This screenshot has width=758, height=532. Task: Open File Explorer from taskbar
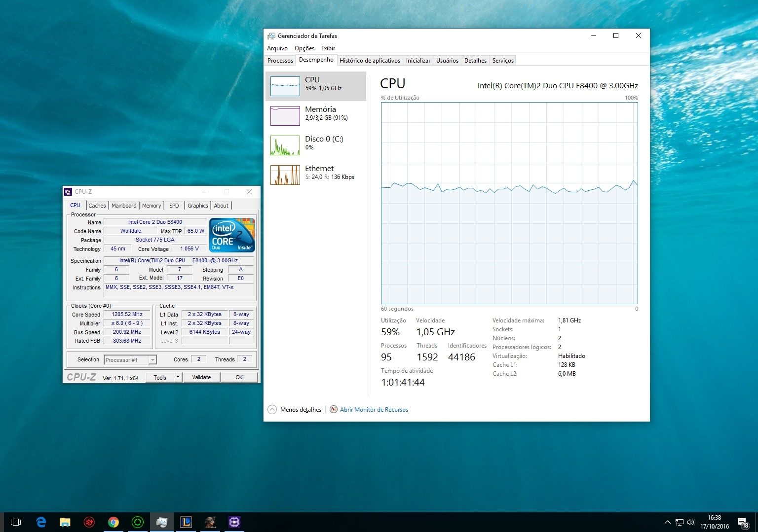pyautogui.click(x=65, y=522)
